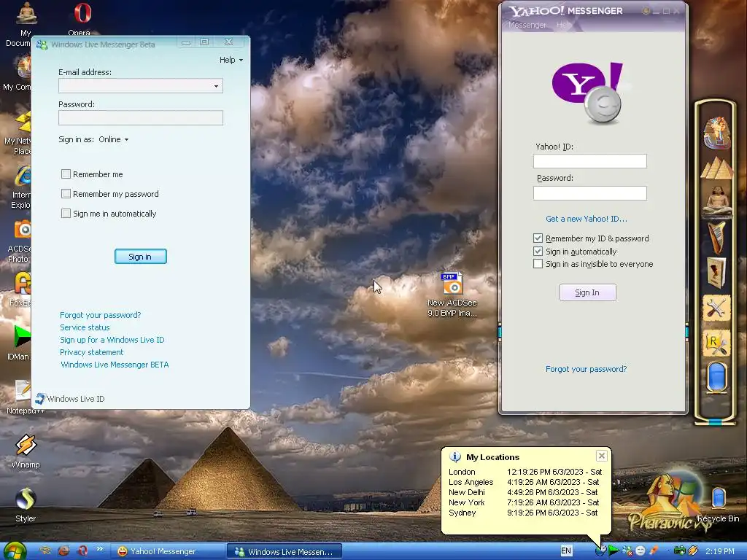
Task: Expand the quick launch overflow chevron
Action: (x=99, y=549)
